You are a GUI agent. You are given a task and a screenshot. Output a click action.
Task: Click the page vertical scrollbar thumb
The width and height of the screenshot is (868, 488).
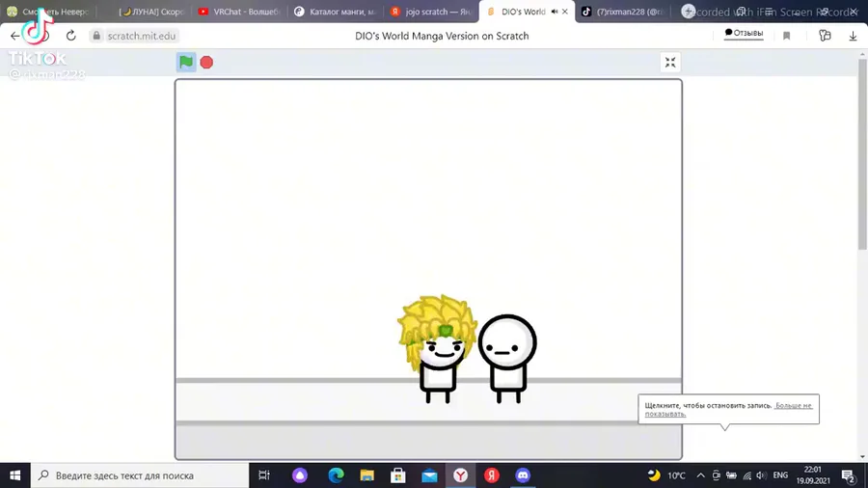click(x=862, y=152)
